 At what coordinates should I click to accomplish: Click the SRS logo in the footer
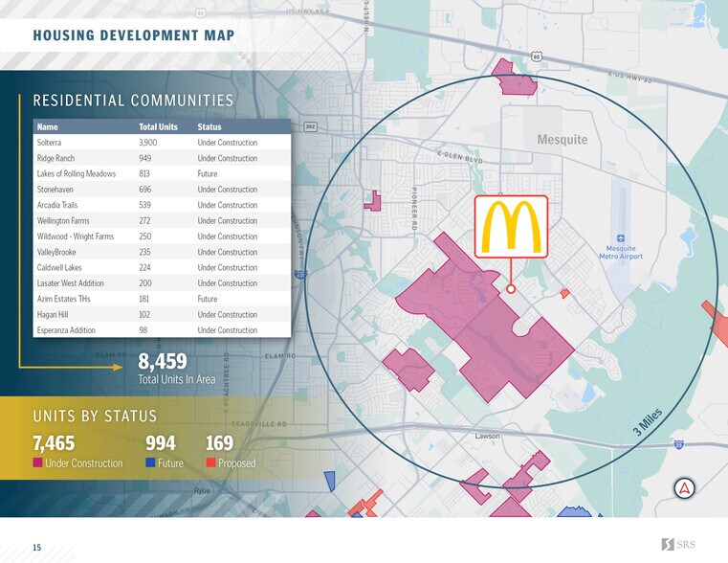pyautogui.click(x=678, y=544)
